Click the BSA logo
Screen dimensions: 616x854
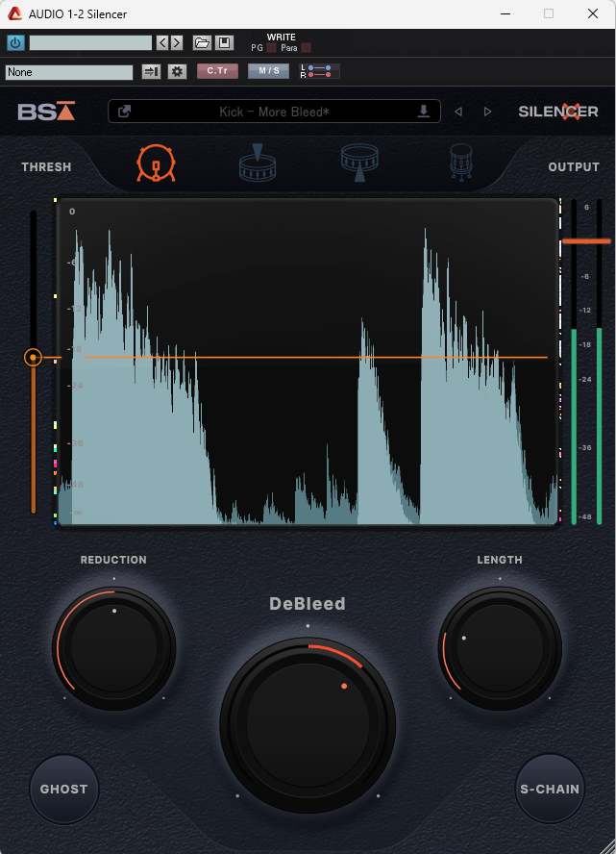(x=46, y=112)
